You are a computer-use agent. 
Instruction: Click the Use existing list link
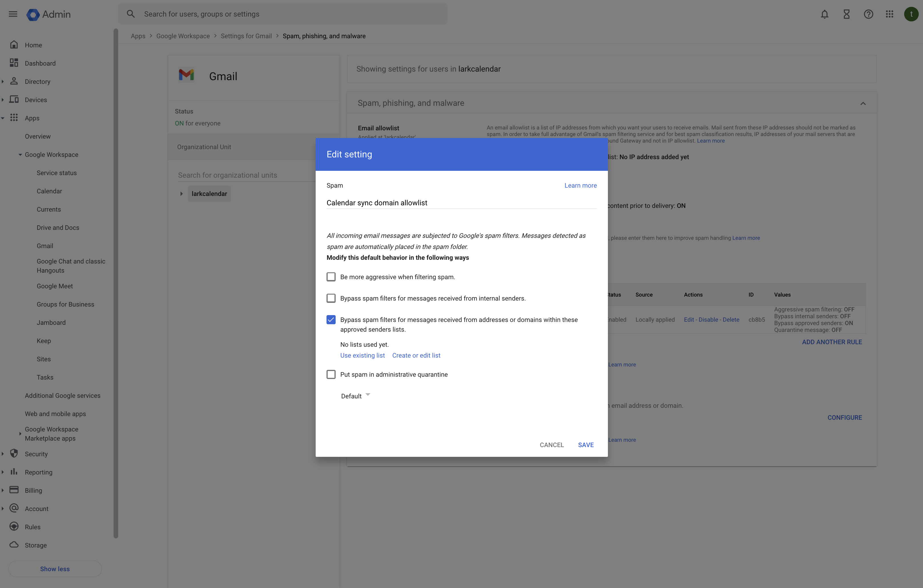pyautogui.click(x=362, y=356)
